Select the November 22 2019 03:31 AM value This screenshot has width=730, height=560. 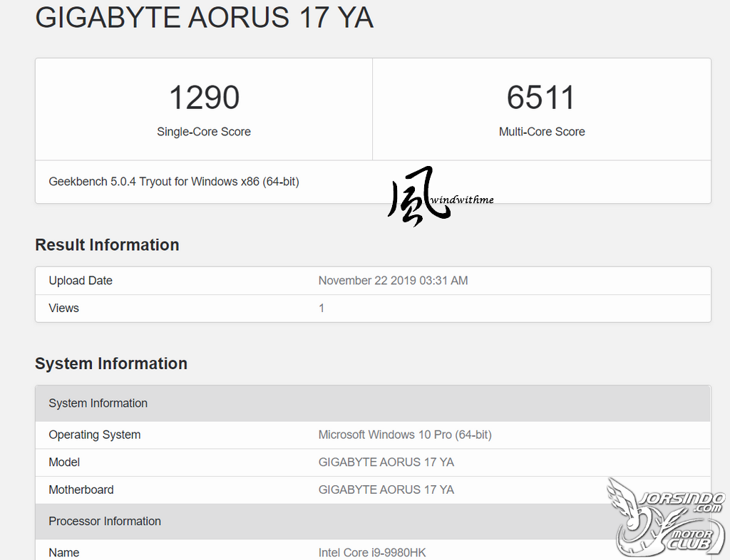(x=393, y=281)
